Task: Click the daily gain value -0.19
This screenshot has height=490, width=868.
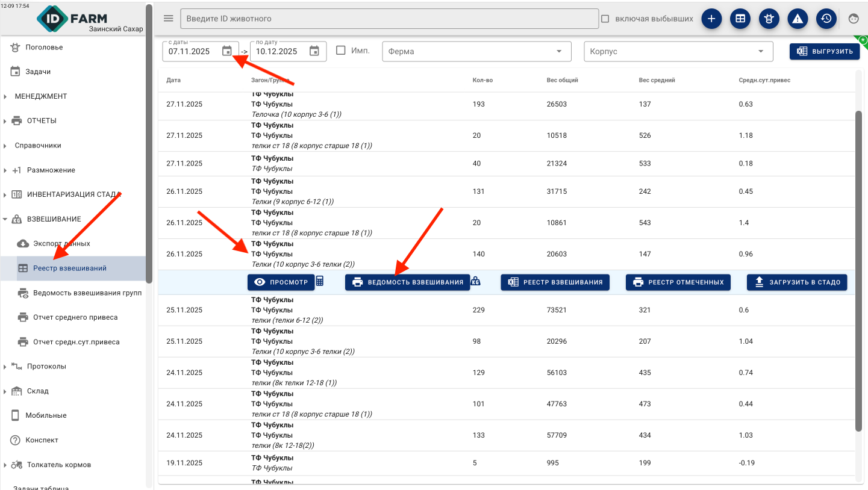Action: pyautogui.click(x=746, y=463)
